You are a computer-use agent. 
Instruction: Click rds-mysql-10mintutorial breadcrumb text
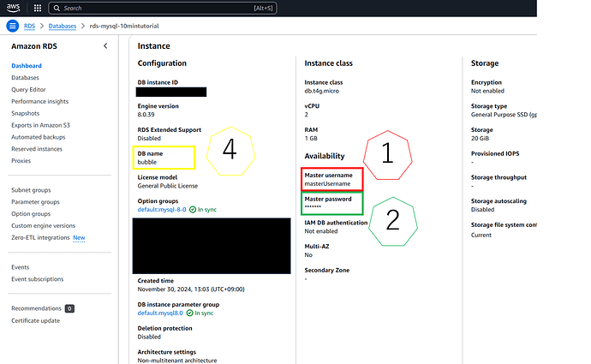124,26
